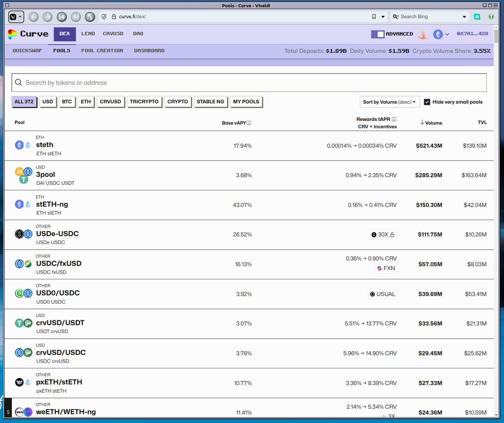The image size is (504, 423).
Task: Click steth volume $521.43M
Action: coord(429,146)
